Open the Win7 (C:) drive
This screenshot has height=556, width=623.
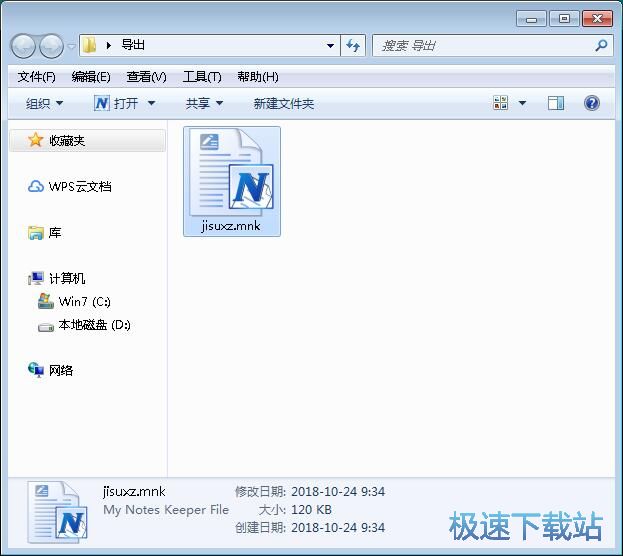point(85,302)
